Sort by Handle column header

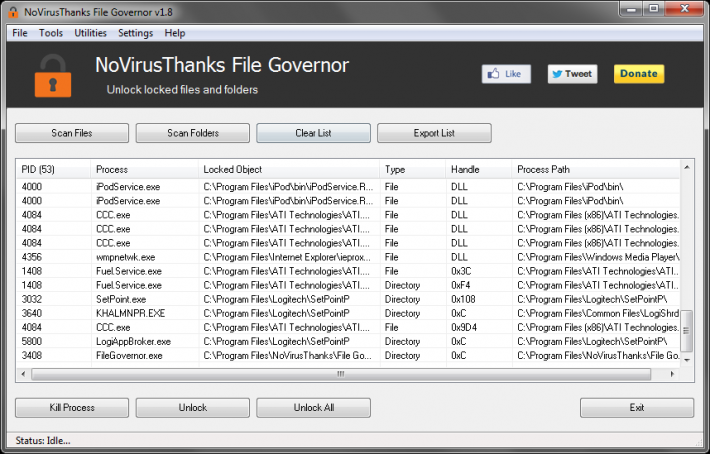pyautogui.click(x=479, y=169)
